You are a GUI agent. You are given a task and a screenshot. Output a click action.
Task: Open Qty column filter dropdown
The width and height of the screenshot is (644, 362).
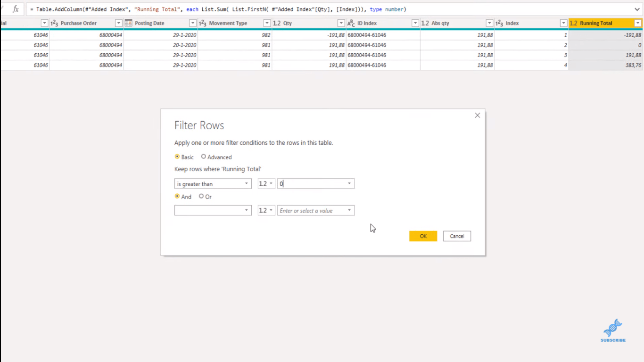(x=341, y=23)
